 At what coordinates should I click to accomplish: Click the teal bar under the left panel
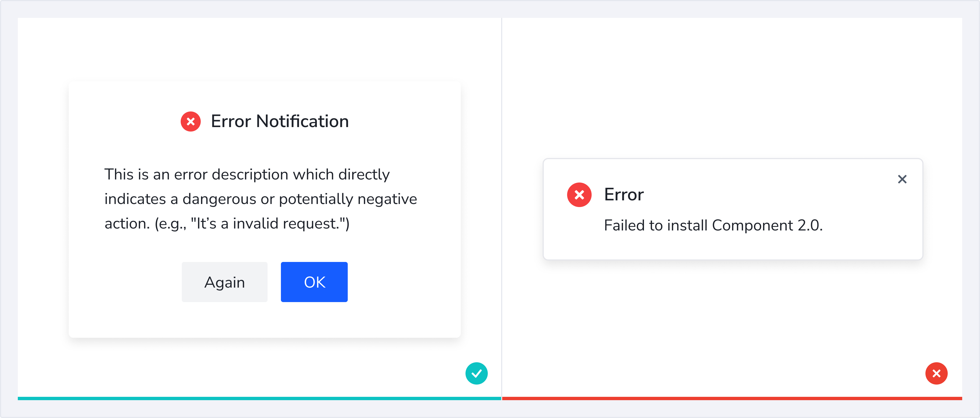[259, 398]
